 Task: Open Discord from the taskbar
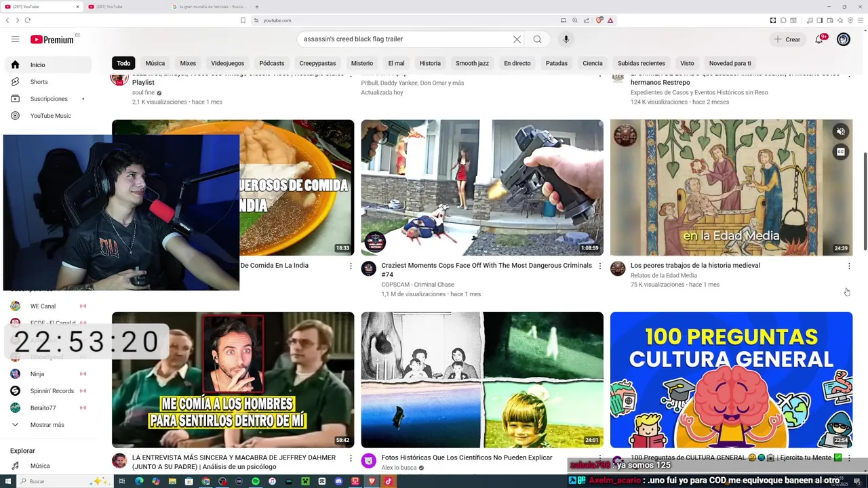[338, 481]
